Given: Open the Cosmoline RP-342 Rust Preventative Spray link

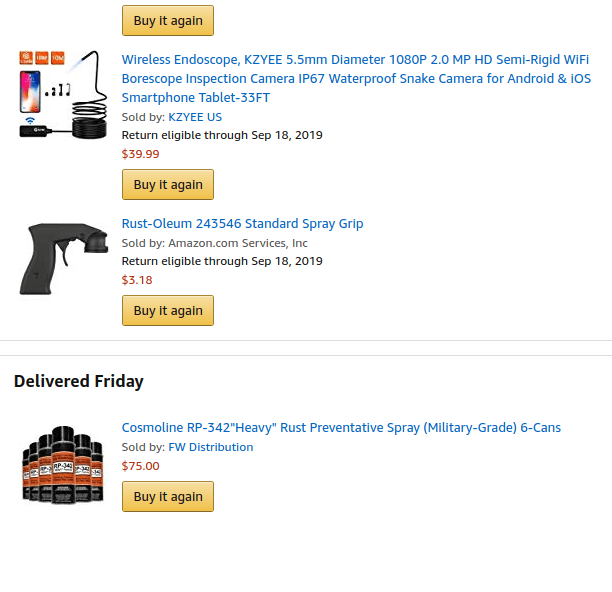Looking at the screenshot, I should pyautogui.click(x=341, y=428).
